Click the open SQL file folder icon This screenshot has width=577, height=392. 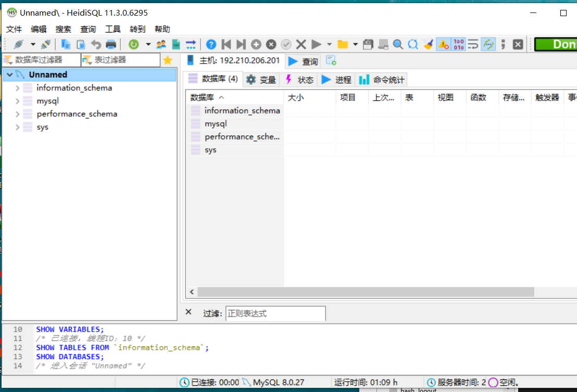(343, 44)
